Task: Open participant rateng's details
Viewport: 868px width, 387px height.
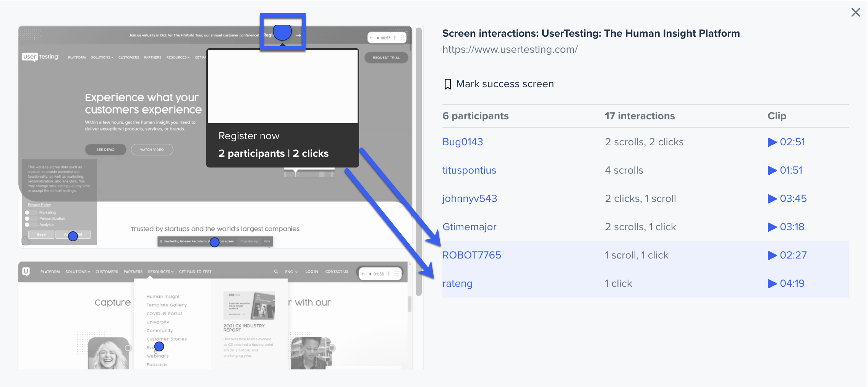Action: [x=457, y=283]
